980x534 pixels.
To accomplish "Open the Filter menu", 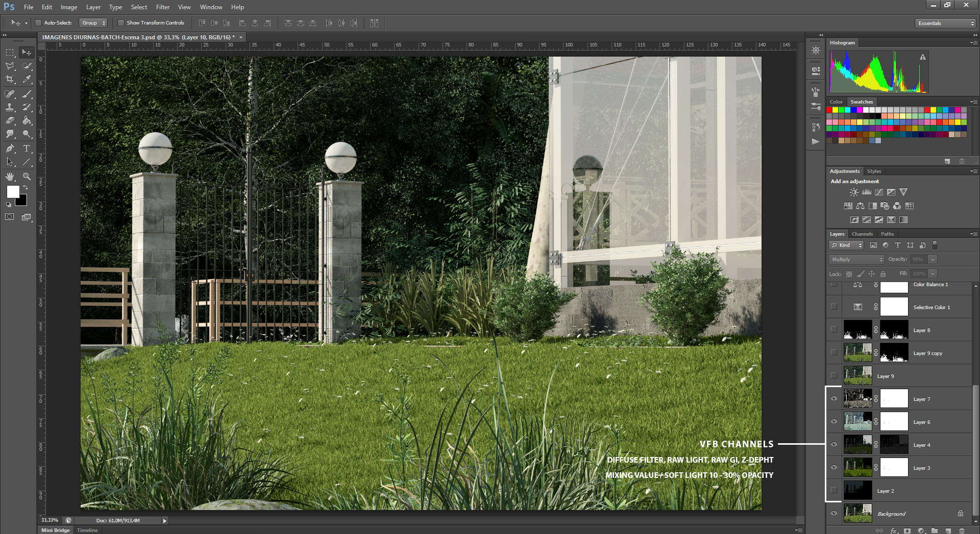I will click(x=163, y=7).
